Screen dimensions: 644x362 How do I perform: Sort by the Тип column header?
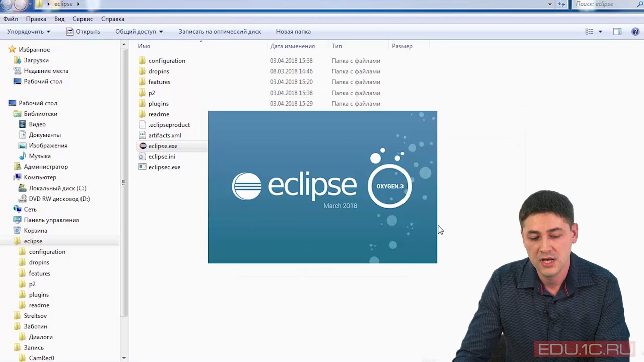tap(337, 46)
